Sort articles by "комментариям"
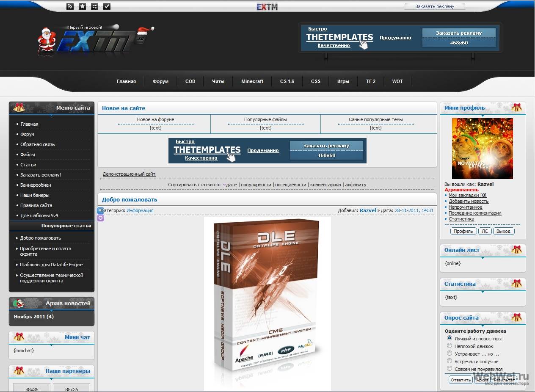 pos(325,185)
